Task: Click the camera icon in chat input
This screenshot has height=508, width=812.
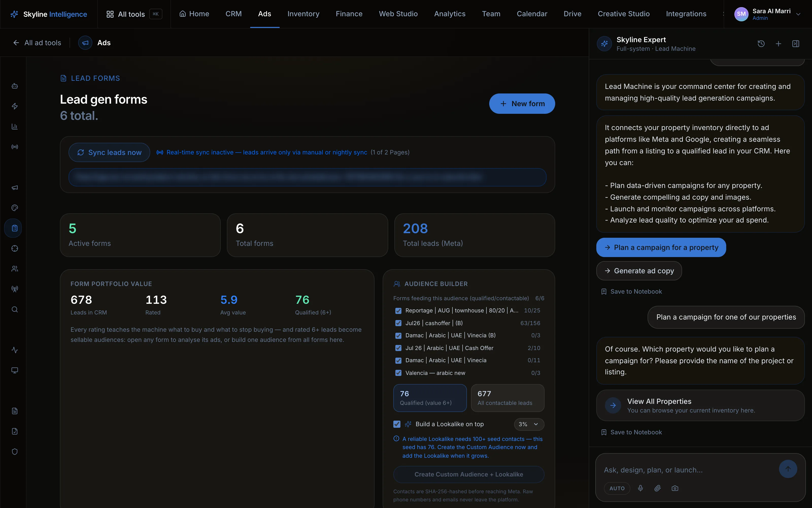Action: click(675, 488)
